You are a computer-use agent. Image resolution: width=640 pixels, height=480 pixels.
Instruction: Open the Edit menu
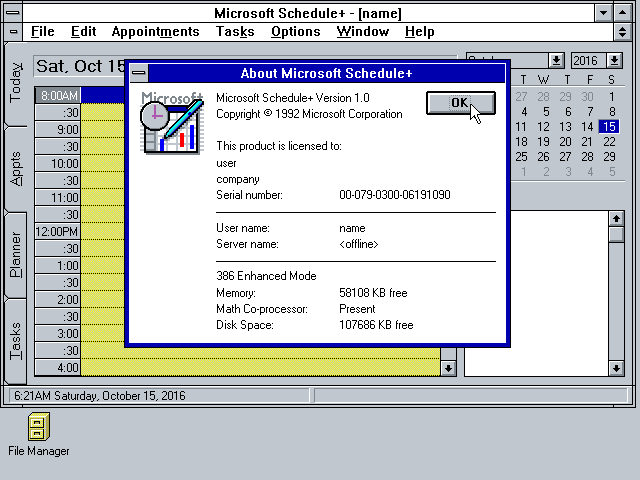tap(83, 31)
